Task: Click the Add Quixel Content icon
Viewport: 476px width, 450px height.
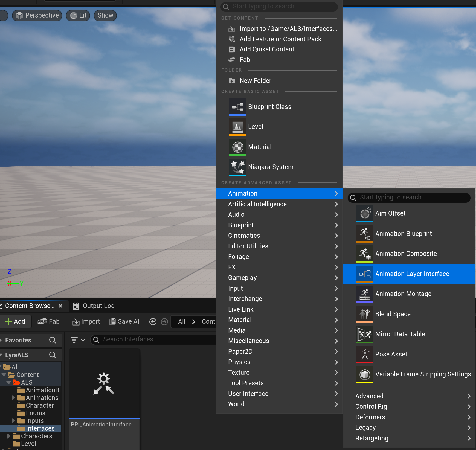Action: tap(232, 49)
